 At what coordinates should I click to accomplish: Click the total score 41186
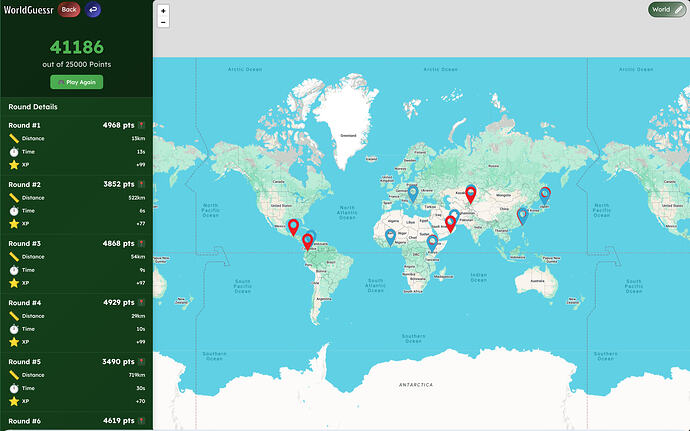pos(77,47)
